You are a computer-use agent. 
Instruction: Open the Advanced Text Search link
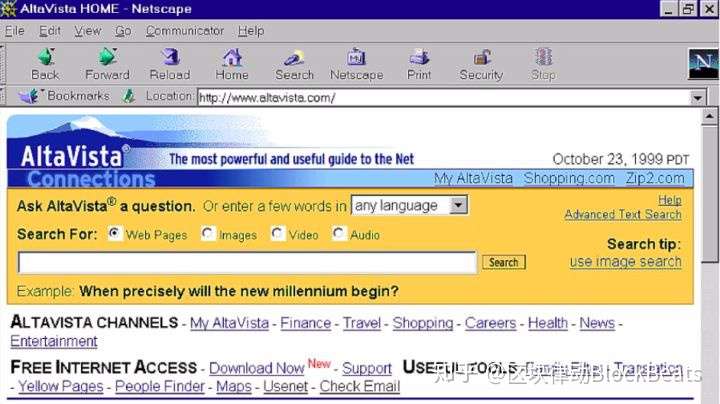(x=623, y=214)
